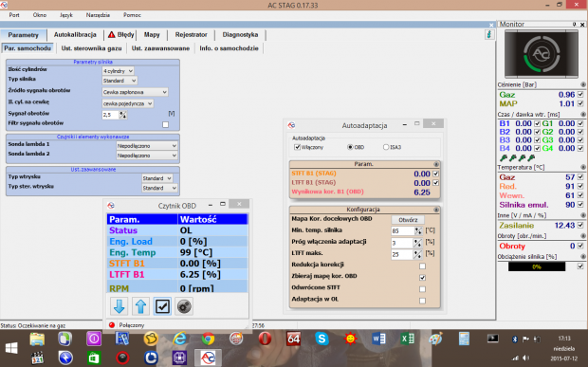Screen dimensions: 588x367
Task: Open the Port menu
Action: pyautogui.click(x=14, y=15)
